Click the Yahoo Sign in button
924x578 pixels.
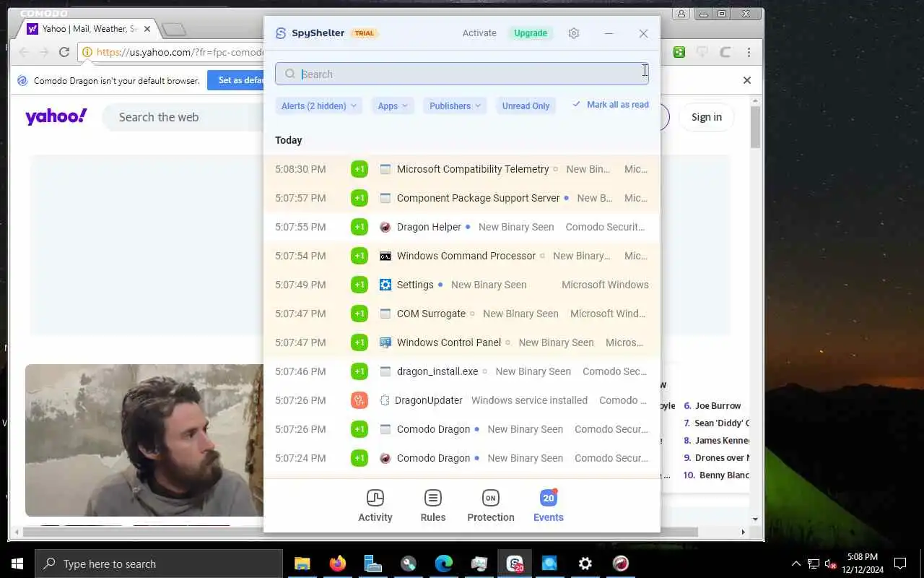click(x=706, y=117)
